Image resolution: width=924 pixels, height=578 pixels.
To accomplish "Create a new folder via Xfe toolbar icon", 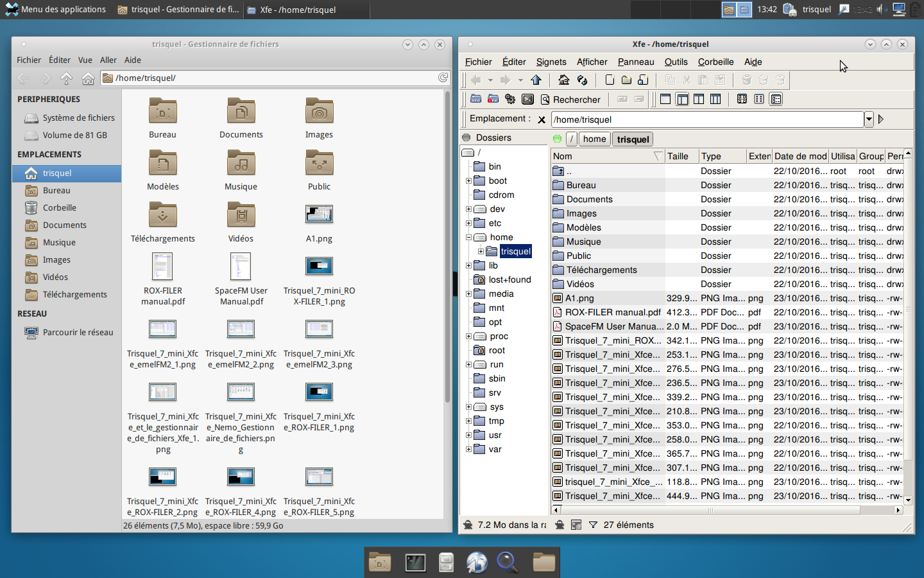I will tap(626, 80).
